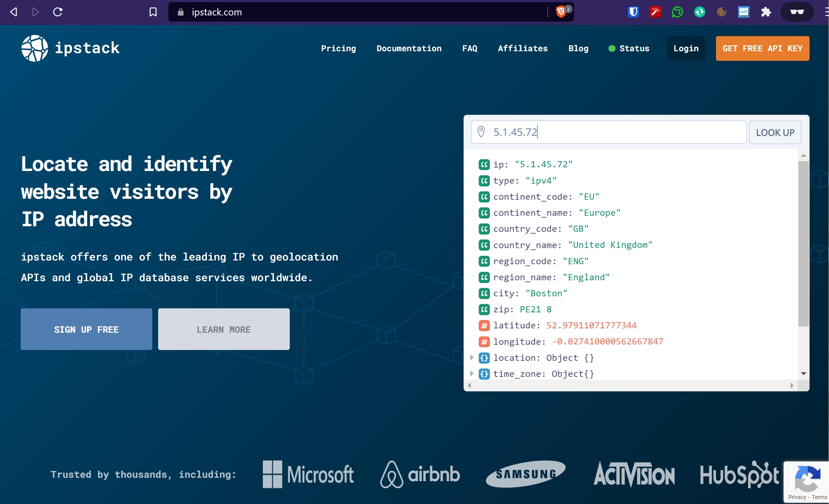Click the Login button
The height and width of the screenshot is (504, 829).
[x=686, y=48]
